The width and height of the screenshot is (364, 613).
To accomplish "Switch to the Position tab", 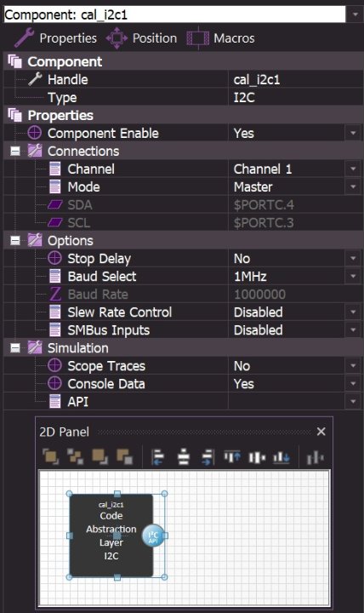I will 141,38.
